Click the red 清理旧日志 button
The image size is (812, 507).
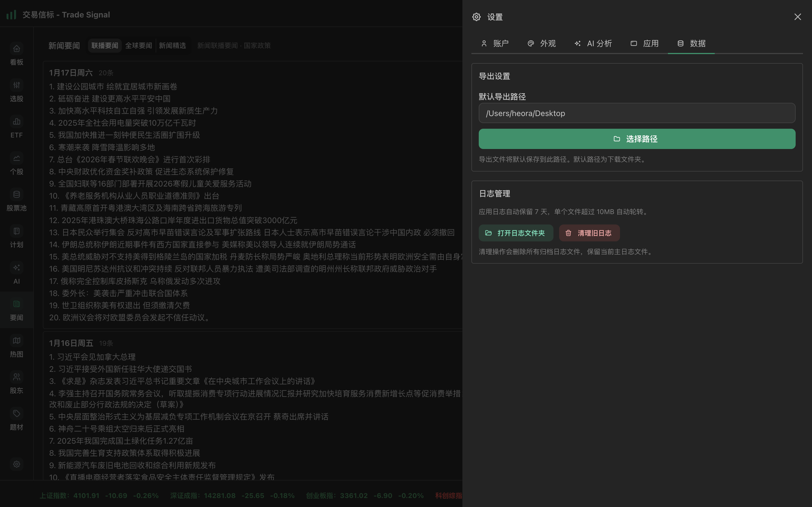pyautogui.click(x=589, y=233)
